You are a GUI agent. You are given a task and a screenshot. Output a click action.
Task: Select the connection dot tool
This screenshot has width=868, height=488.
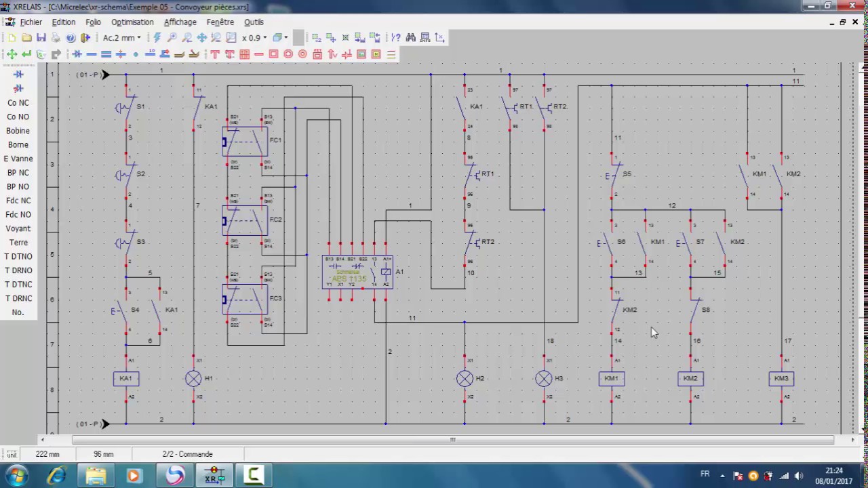coord(136,54)
